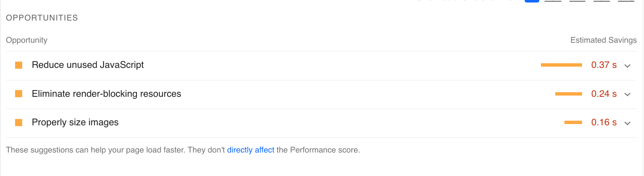The width and height of the screenshot is (644, 176).
Task: Click the Properly size images audit title
Action: [75, 122]
